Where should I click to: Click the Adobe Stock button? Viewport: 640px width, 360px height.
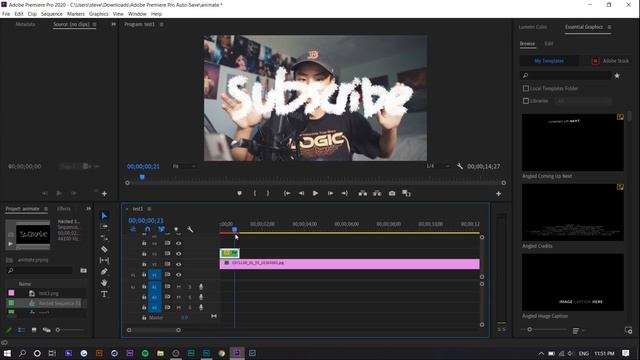click(610, 61)
